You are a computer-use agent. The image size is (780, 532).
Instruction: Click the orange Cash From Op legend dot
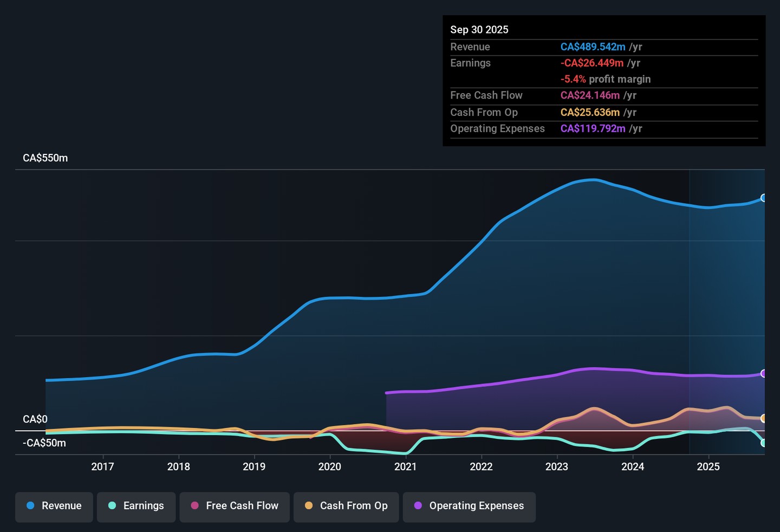tap(309, 505)
